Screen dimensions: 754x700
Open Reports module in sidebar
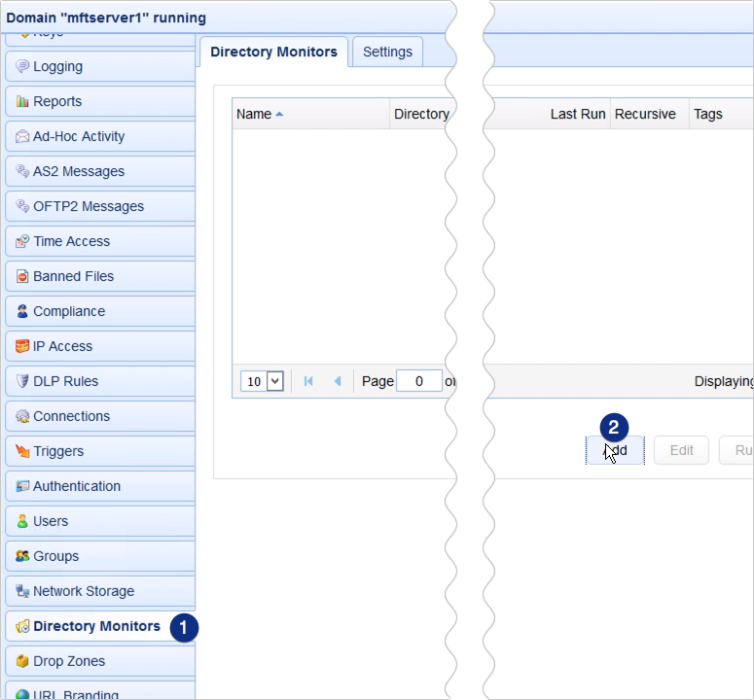coord(100,101)
